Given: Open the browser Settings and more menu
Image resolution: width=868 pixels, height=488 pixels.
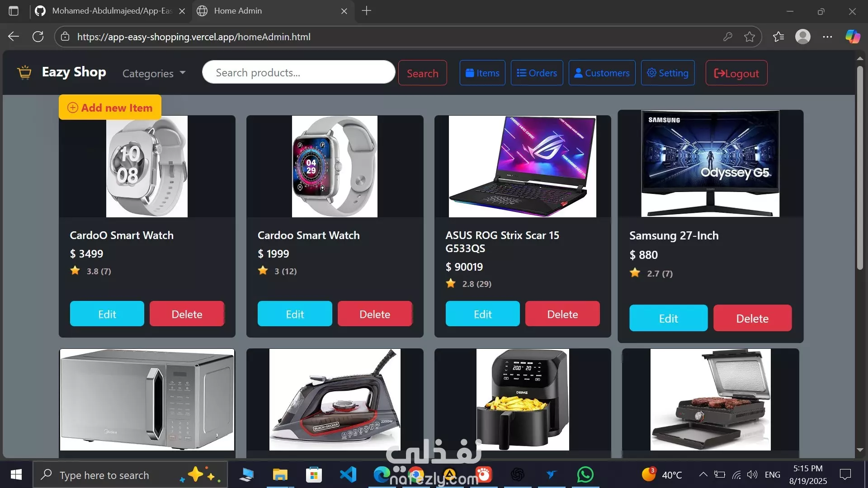Looking at the screenshot, I should tap(827, 37).
